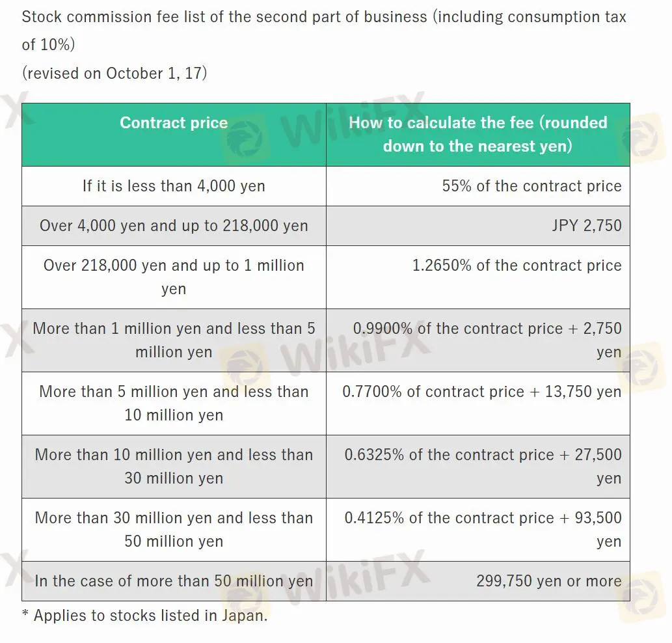Click the "Contract price" column header
Viewport: 672px width, 643px height.
click(174, 123)
